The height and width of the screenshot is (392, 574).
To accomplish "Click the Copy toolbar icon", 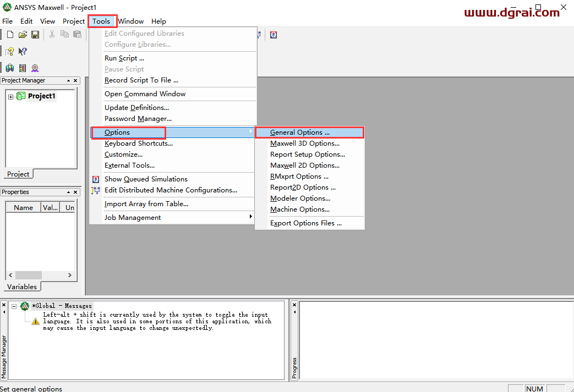I will coord(64,35).
